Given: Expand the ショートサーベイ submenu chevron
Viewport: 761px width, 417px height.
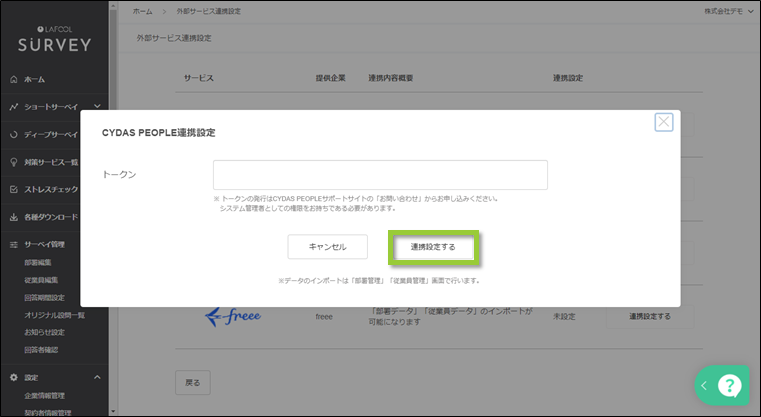Looking at the screenshot, I should pyautogui.click(x=97, y=107).
